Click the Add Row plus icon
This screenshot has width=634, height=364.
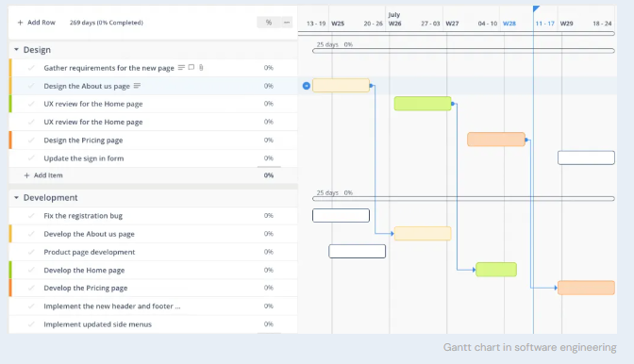(x=20, y=23)
